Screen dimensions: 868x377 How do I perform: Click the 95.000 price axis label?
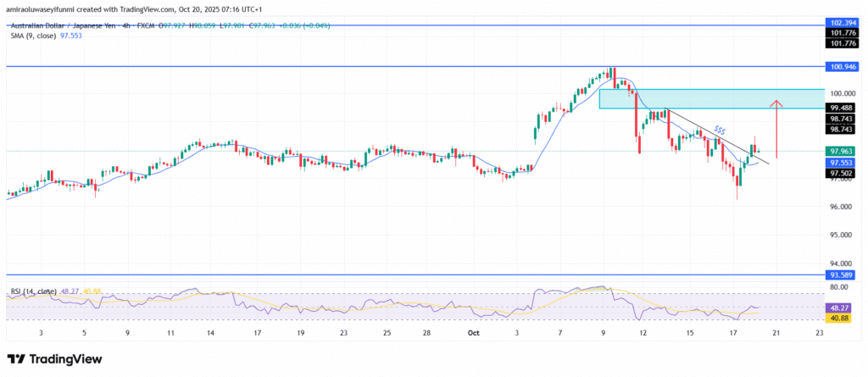coord(840,236)
